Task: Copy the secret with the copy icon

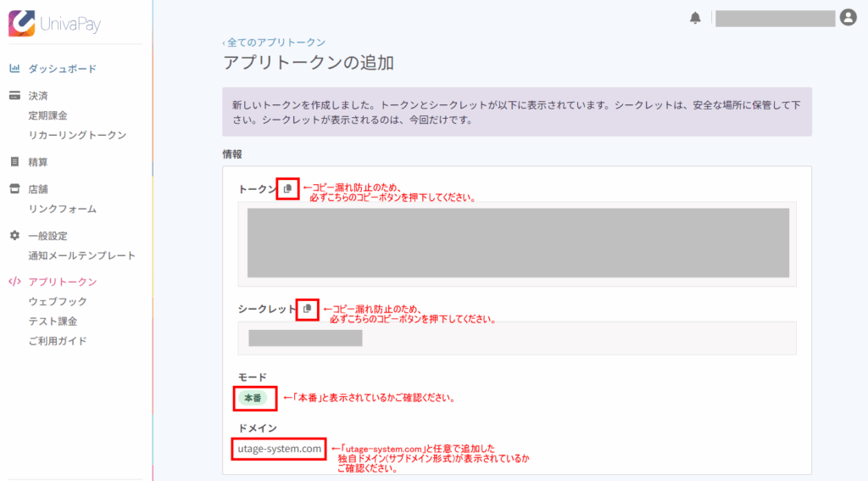Action: click(307, 309)
